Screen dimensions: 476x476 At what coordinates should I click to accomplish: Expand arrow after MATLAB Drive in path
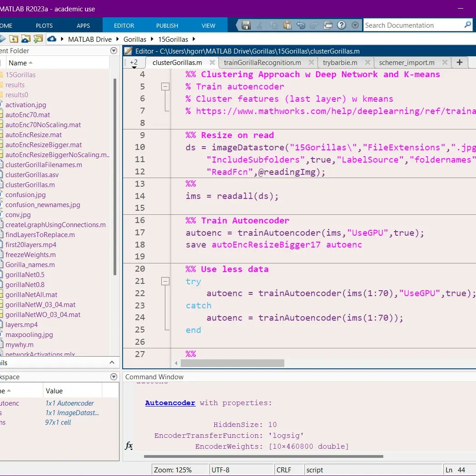point(118,39)
